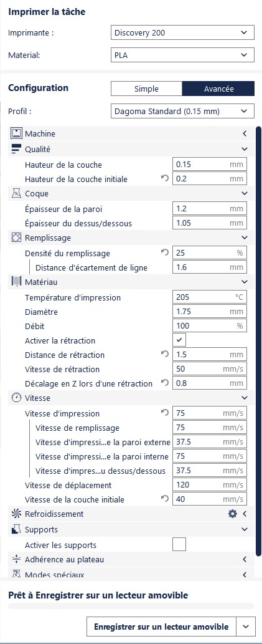Viewport: 262px width, 644px height.
Task: Click the Température d'impression input field
Action: coord(210,297)
